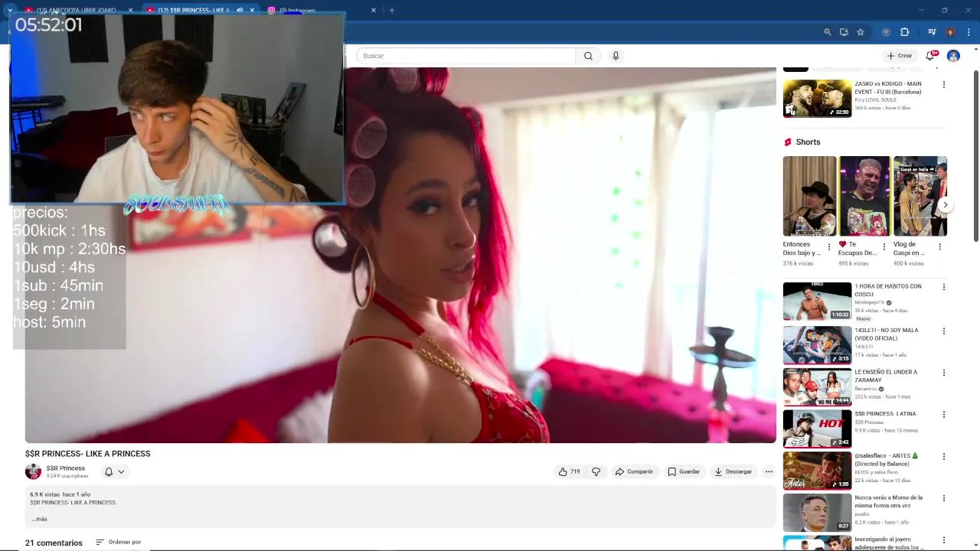The width and height of the screenshot is (980, 551).
Task: Expand subscription notification bell dropdown
Action: pyautogui.click(x=114, y=471)
